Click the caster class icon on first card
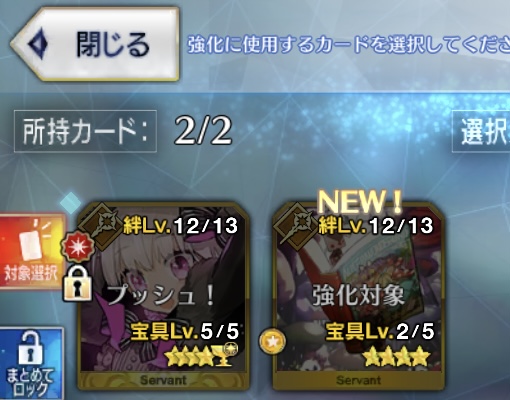 [x=102, y=226]
